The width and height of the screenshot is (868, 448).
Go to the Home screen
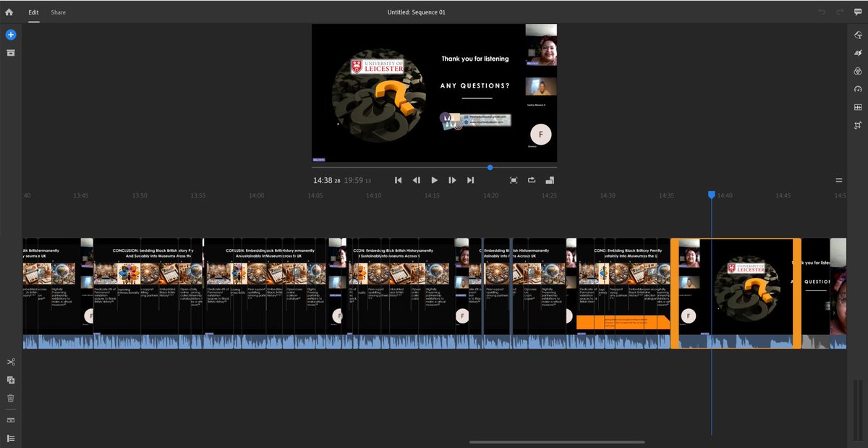pos(9,12)
